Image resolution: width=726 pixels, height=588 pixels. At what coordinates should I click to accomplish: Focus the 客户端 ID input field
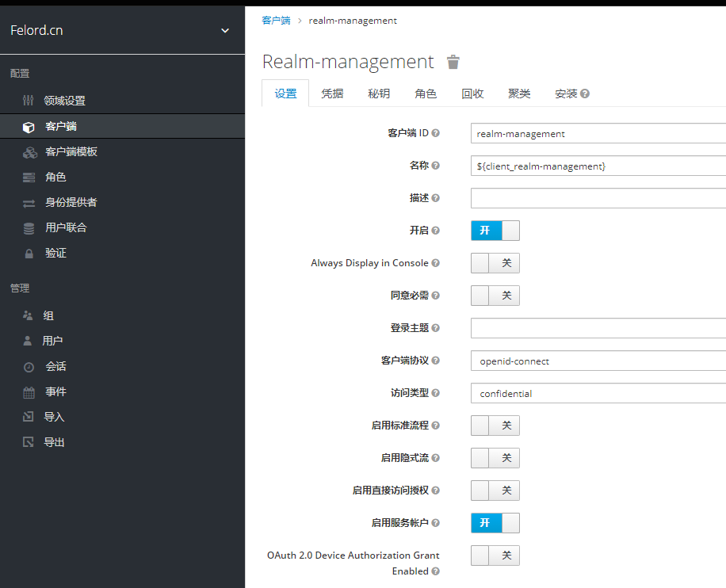click(x=598, y=133)
